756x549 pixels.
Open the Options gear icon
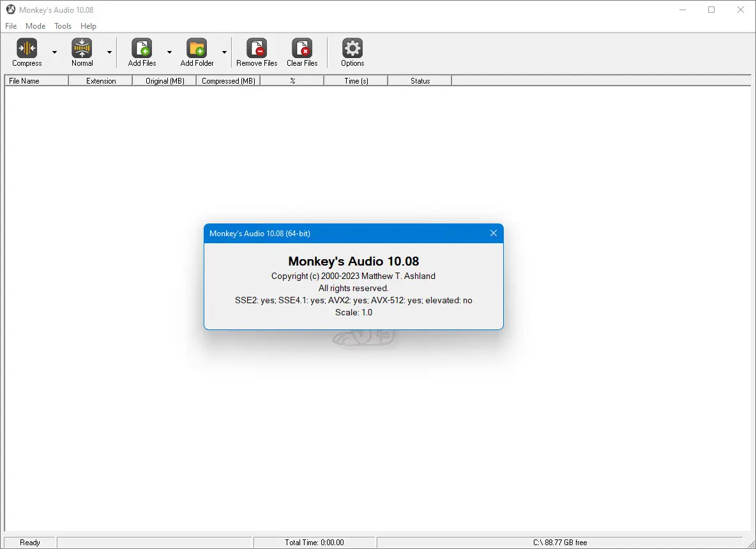coord(352,49)
